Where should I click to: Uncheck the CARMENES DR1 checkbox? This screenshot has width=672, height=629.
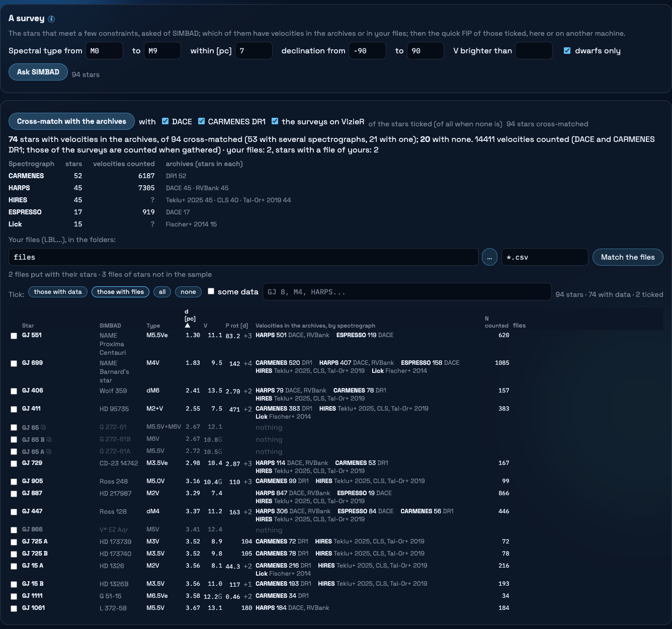pos(201,121)
